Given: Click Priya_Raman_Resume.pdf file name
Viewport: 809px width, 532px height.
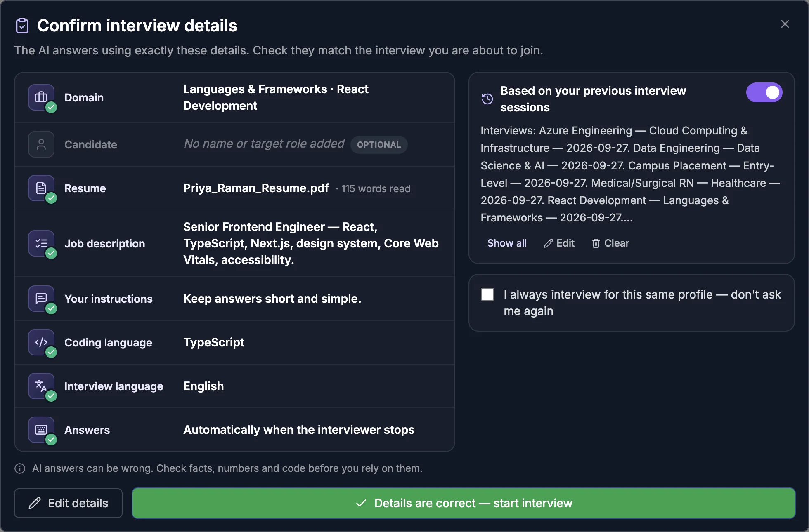Looking at the screenshot, I should 256,188.
